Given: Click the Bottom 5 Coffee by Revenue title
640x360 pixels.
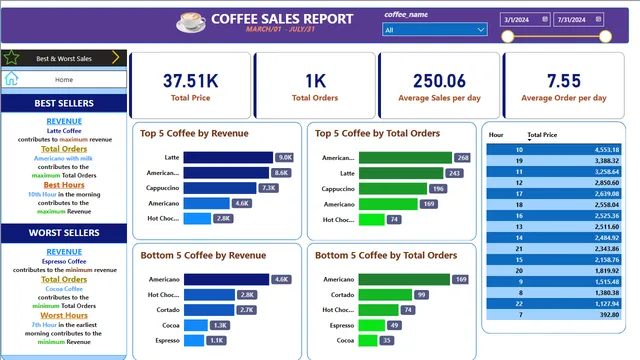Looking at the screenshot, I should [x=203, y=256].
